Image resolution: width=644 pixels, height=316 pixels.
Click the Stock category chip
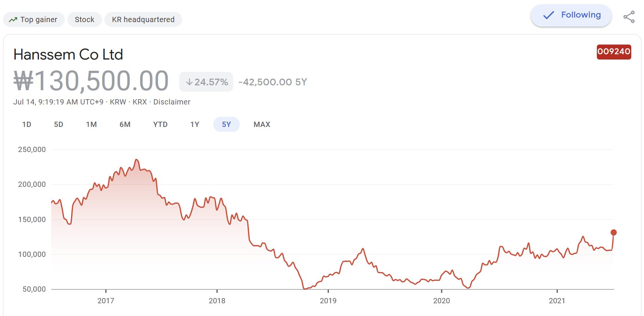(x=85, y=19)
